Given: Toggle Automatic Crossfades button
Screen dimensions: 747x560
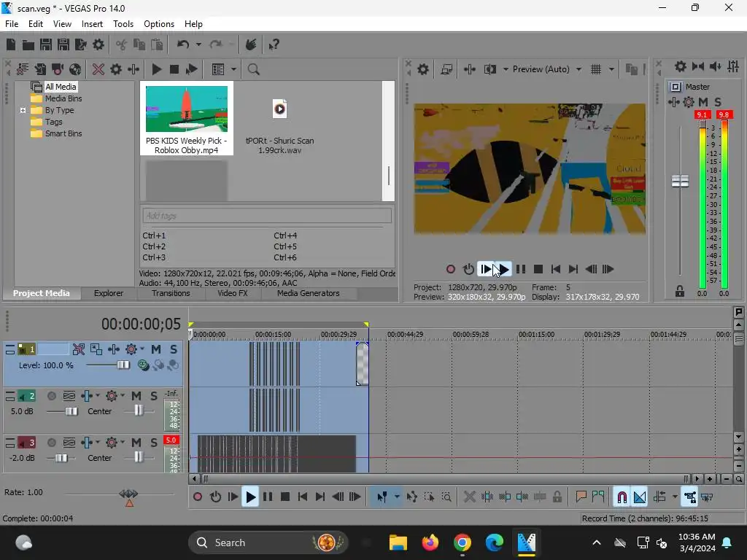Looking at the screenshot, I should point(640,497).
